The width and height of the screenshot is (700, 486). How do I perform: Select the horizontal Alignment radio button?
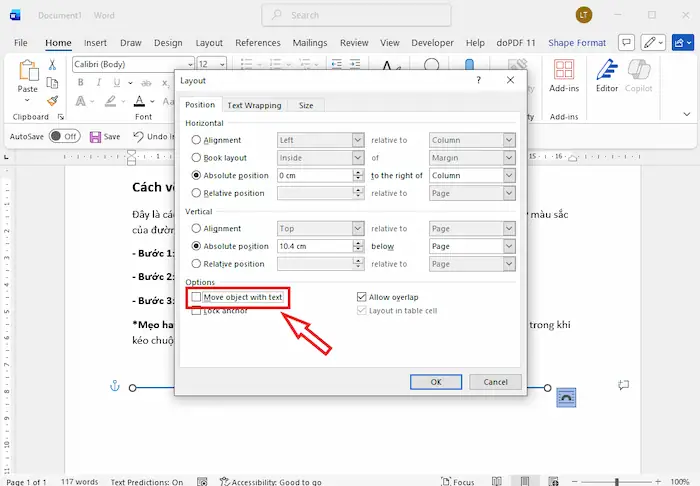click(196, 140)
